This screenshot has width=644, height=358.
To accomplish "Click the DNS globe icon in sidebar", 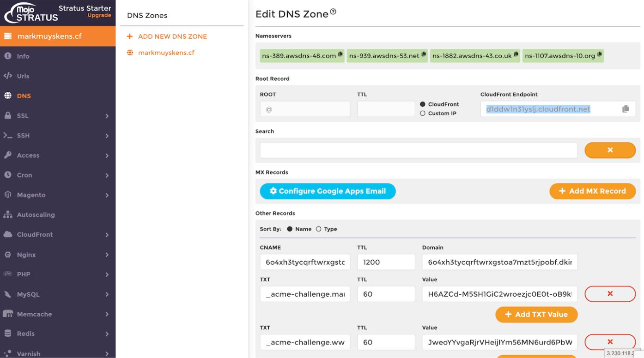I will coord(8,95).
